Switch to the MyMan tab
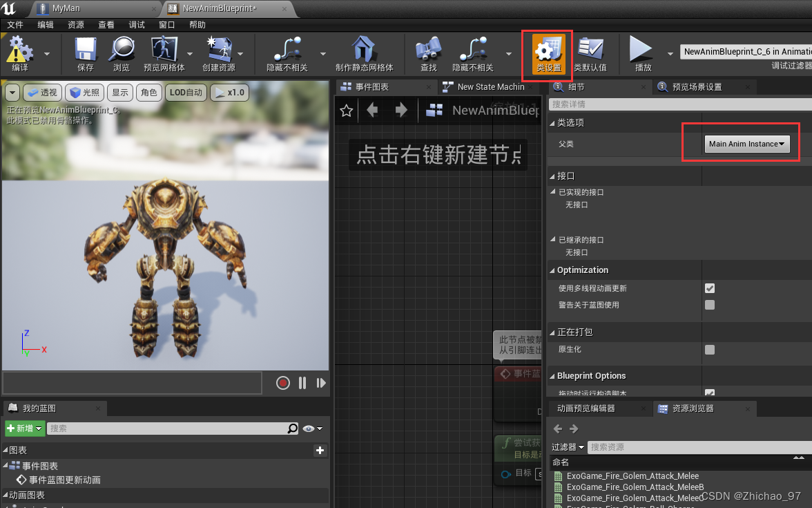 pos(97,9)
